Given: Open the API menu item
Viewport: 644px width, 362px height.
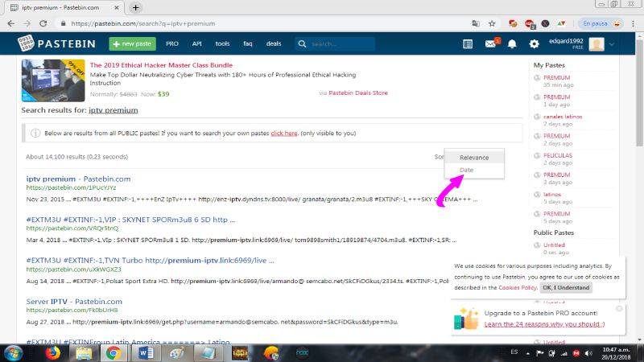Looking at the screenshot, I should click(x=196, y=43).
